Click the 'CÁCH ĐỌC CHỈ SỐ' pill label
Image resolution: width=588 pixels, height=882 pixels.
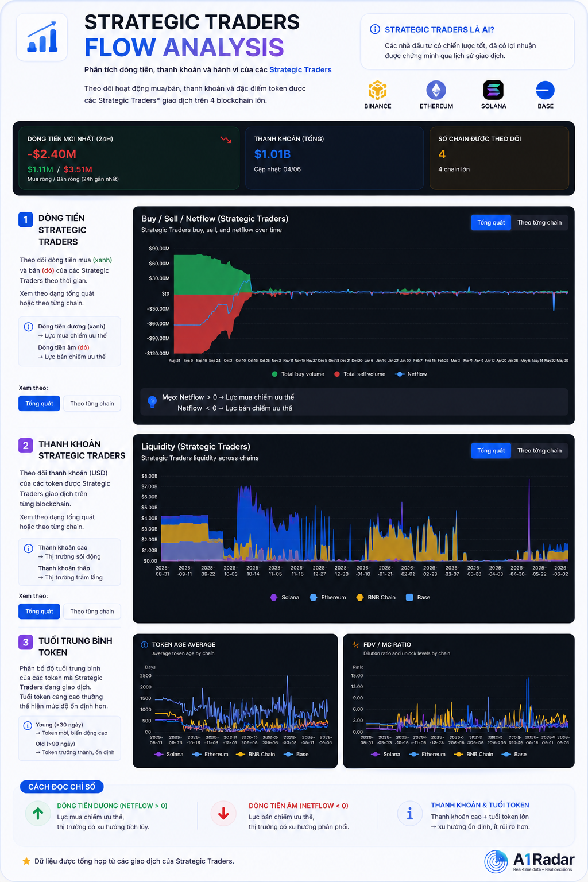pyautogui.click(x=62, y=787)
